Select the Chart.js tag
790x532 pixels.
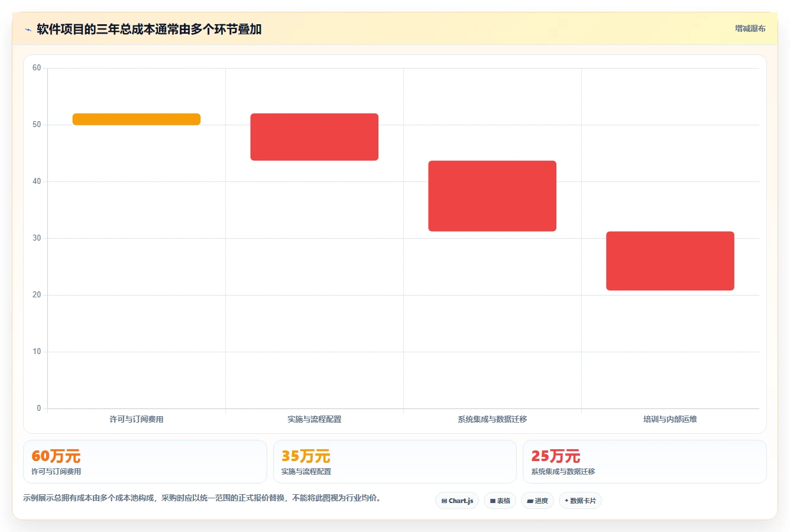coord(457,501)
